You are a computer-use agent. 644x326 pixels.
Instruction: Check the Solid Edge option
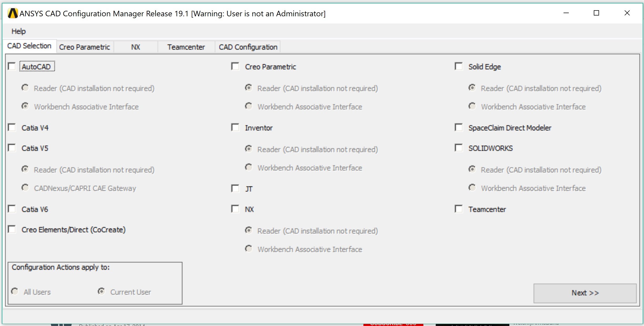(x=459, y=66)
